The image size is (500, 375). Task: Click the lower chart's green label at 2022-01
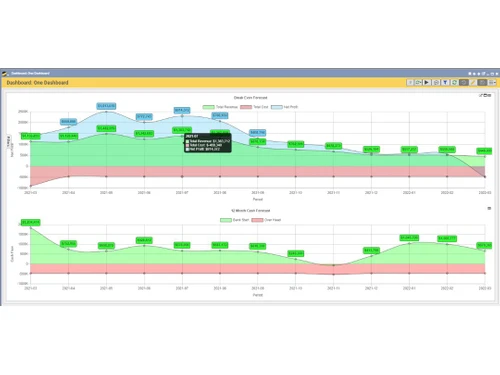click(409, 238)
